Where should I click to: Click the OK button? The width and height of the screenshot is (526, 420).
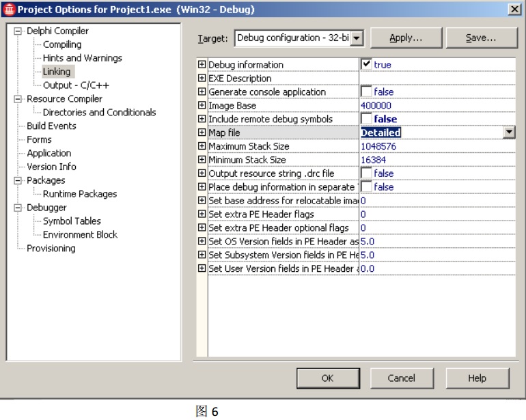point(327,378)
